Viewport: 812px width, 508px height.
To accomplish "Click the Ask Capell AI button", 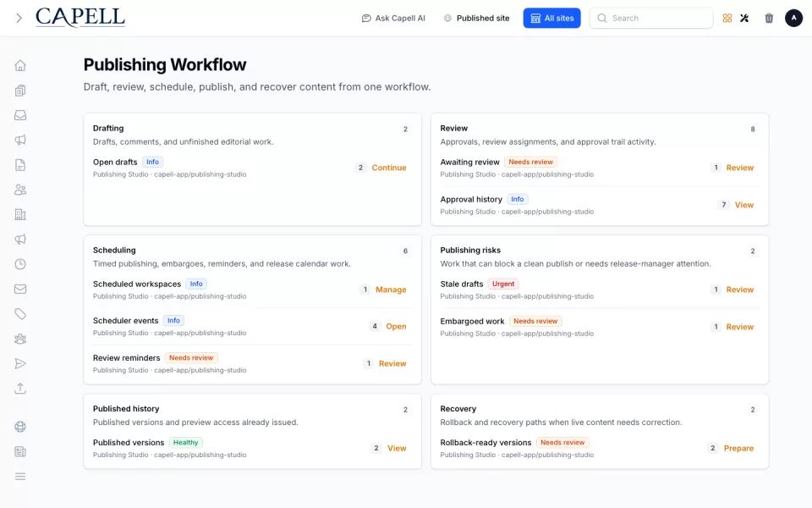I will [x=393, y=18].
